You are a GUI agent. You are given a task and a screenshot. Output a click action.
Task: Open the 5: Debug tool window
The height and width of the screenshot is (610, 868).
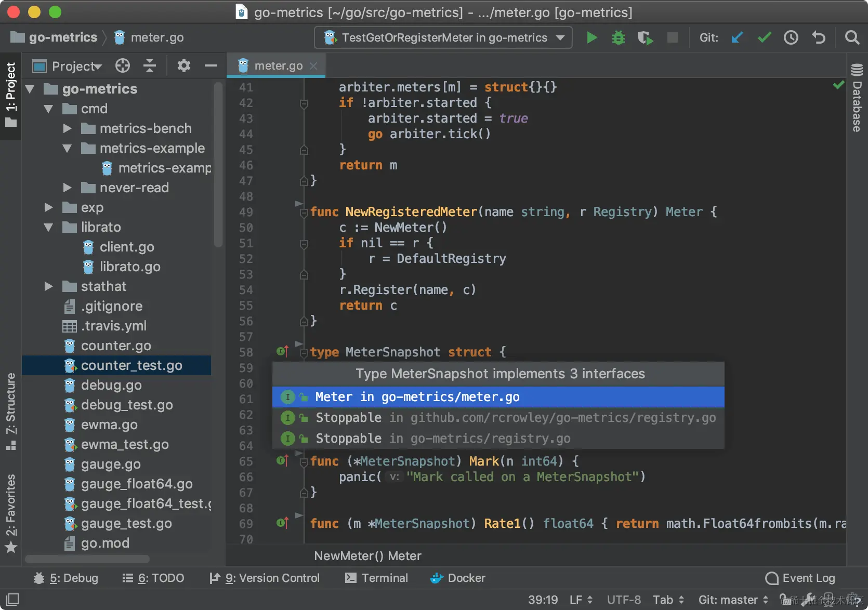coord(65,578)
